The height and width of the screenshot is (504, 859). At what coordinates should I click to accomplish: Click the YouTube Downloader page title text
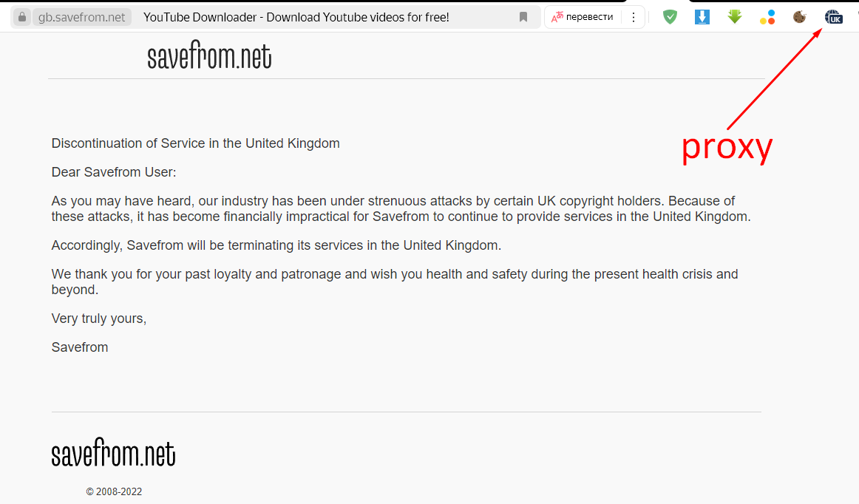click(x=296, y=17)
